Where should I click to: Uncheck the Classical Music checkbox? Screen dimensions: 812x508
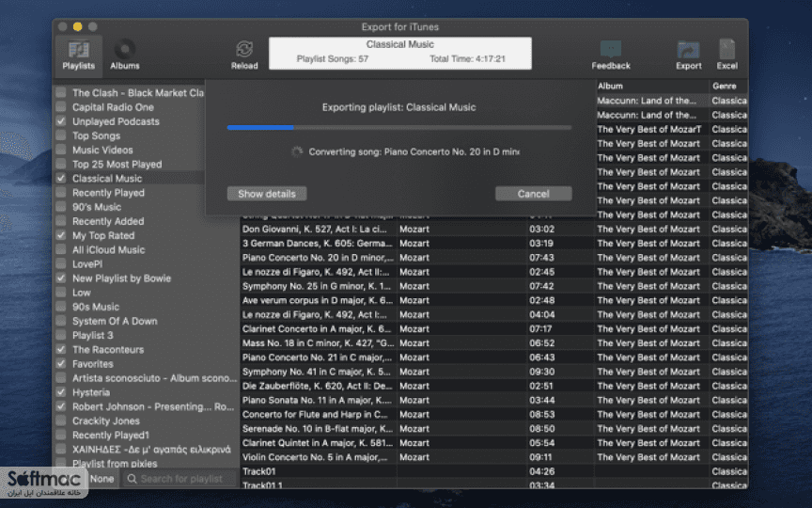[61, 179]
